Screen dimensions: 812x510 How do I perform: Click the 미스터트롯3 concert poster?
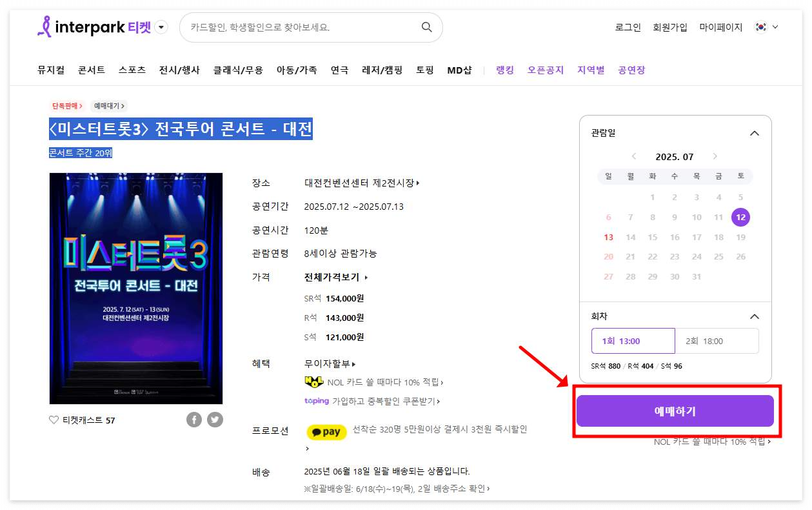136,289
